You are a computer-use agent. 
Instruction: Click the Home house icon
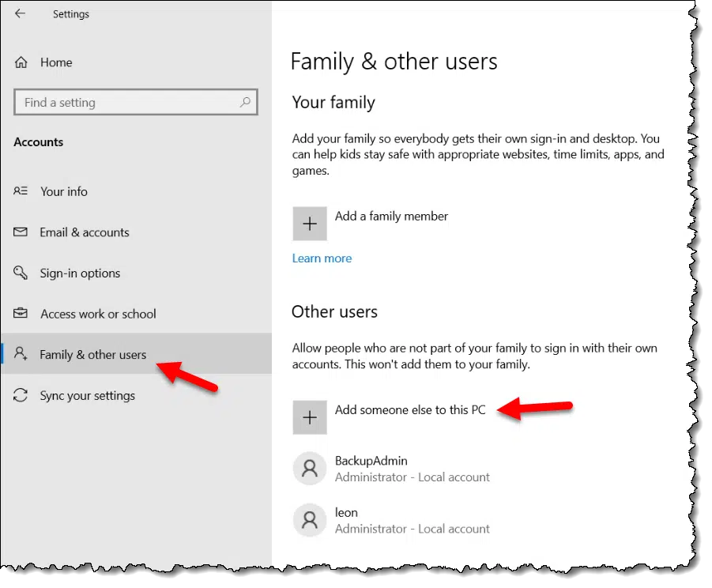pyautogui.click(x=21, y=62)
